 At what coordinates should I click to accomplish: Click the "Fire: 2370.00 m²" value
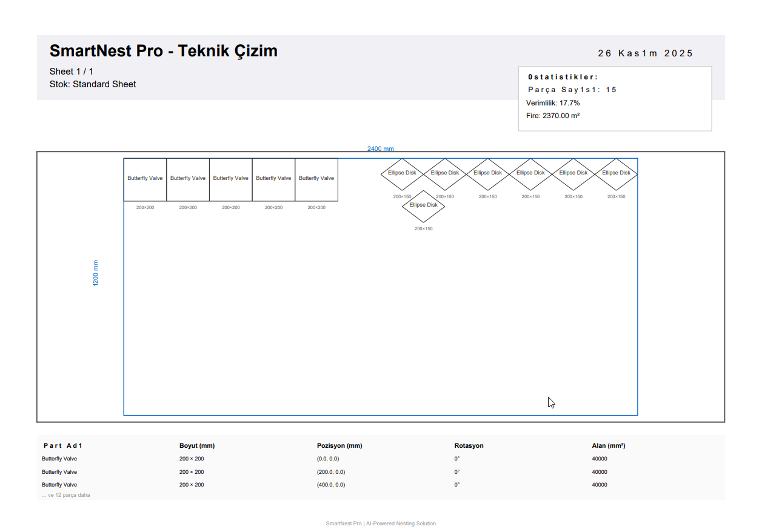click(553, 116)
